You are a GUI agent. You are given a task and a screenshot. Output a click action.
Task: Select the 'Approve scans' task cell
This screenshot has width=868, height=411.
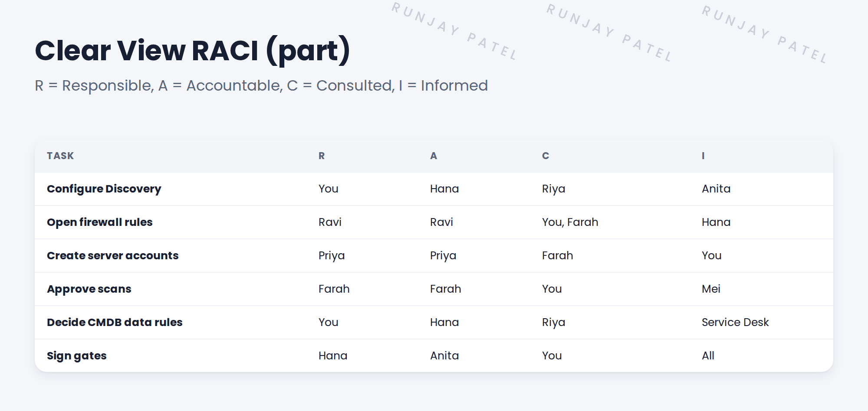tap(89, 289)
